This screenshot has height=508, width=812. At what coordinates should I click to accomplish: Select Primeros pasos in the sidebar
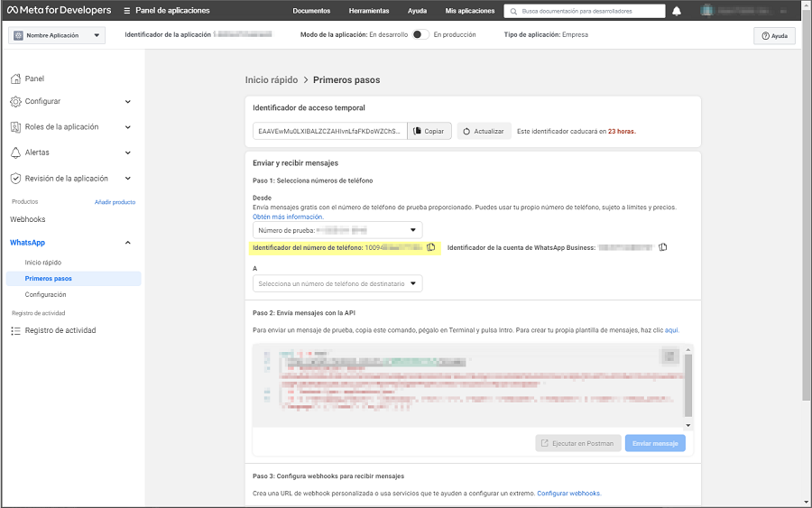[74, 279]
